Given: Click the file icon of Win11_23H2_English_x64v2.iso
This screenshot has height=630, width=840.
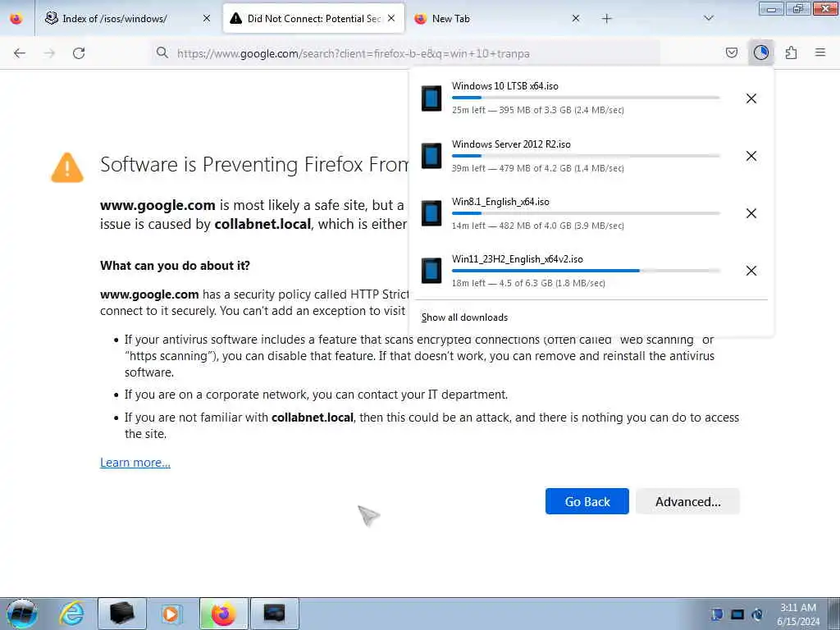Looking at the screenshot, I should (431, 271).
